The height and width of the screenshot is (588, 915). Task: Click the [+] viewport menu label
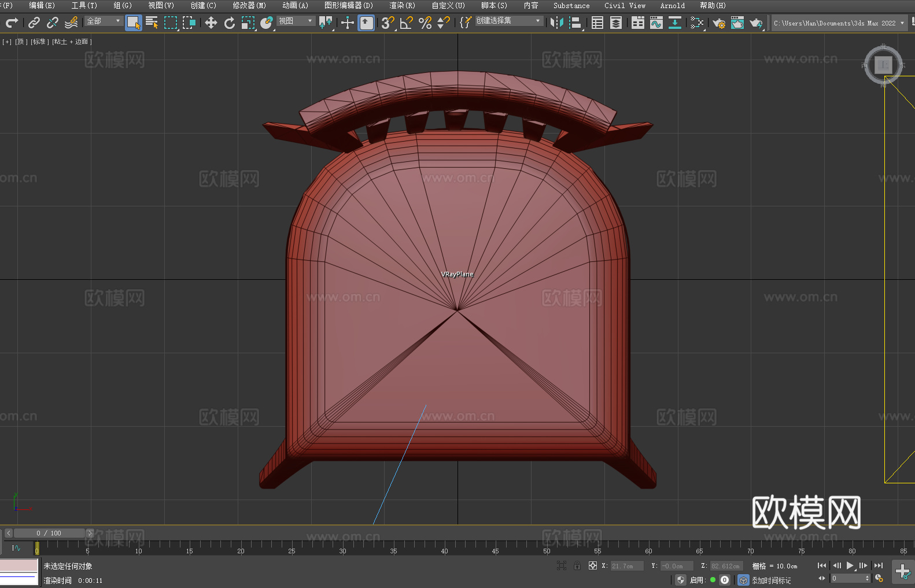[7, 42]
